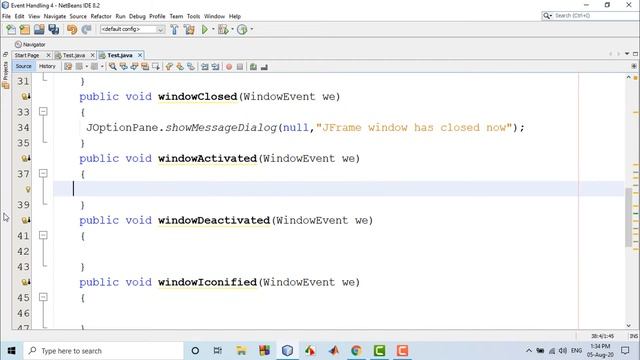Open Chrome from the taskbar

click(356, 351)
